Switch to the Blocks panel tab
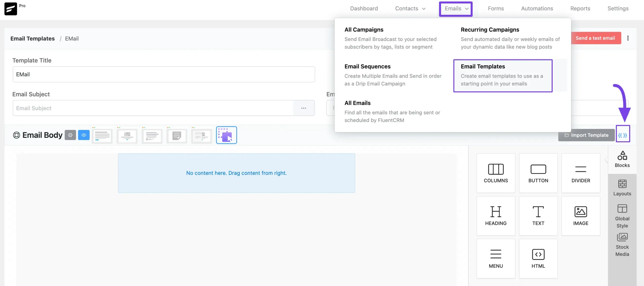Screen dimensions: 644x286 [x=622, y=159]
